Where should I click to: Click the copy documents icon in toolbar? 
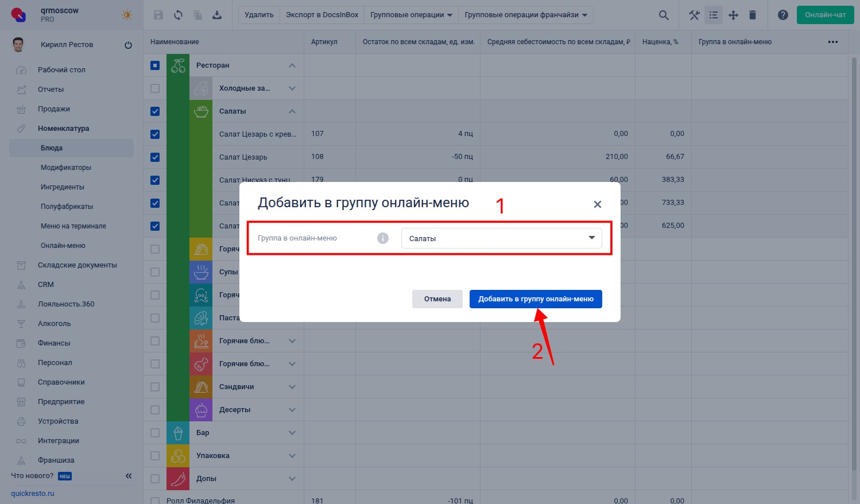(197, 15)
